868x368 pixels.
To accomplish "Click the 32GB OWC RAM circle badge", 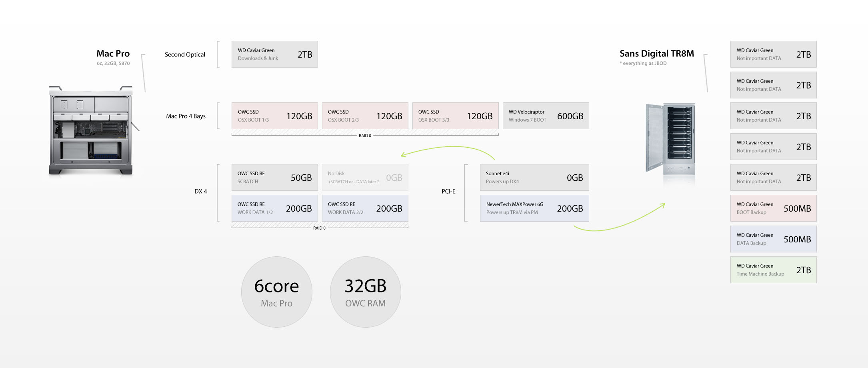I will (366, 292).
